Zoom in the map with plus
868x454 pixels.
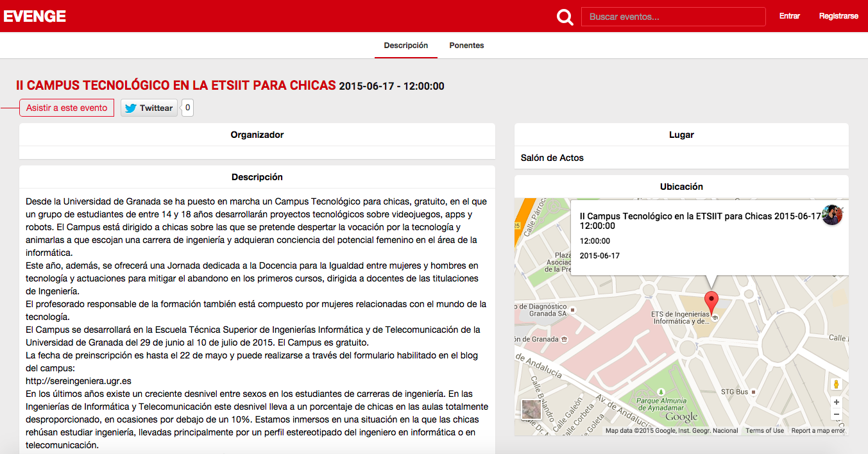tap(836, 402)
